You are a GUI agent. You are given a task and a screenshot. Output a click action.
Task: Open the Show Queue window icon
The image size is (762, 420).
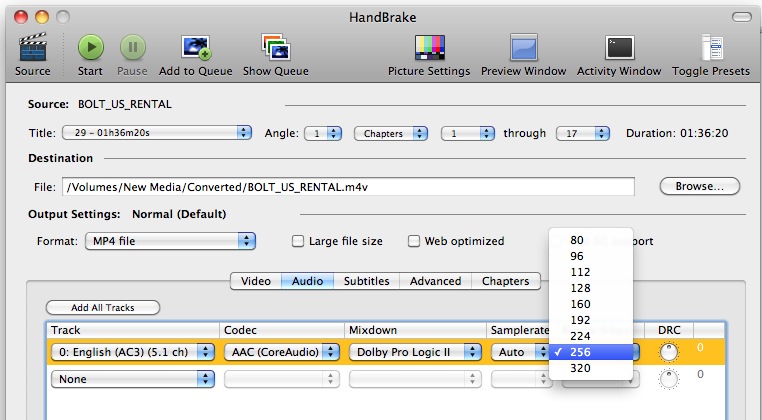[x=276, y=47]
